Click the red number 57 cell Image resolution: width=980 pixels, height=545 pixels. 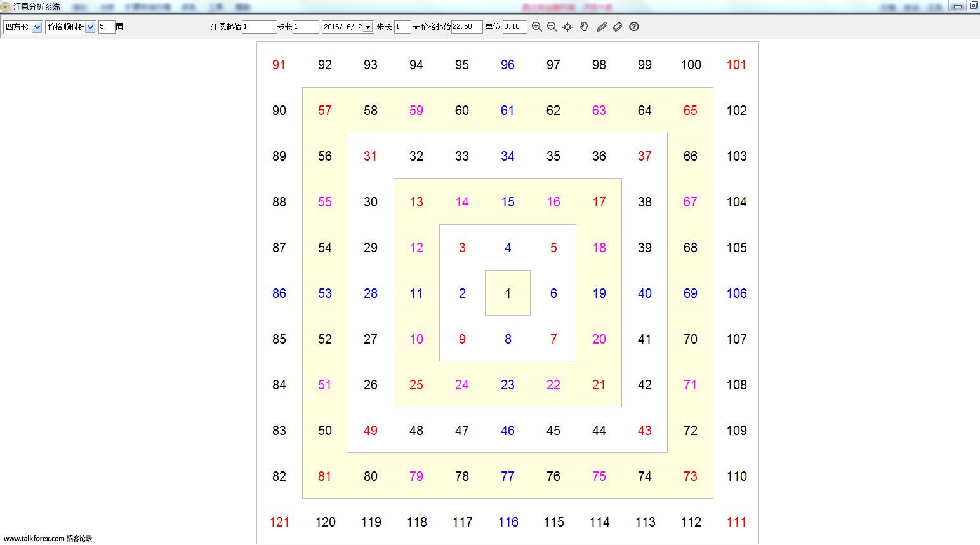tap(325, 111)
